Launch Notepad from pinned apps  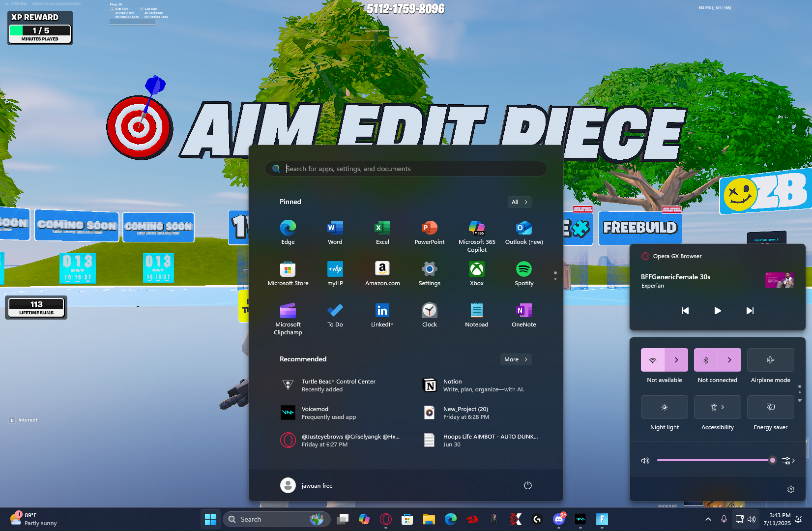[476, 315]
